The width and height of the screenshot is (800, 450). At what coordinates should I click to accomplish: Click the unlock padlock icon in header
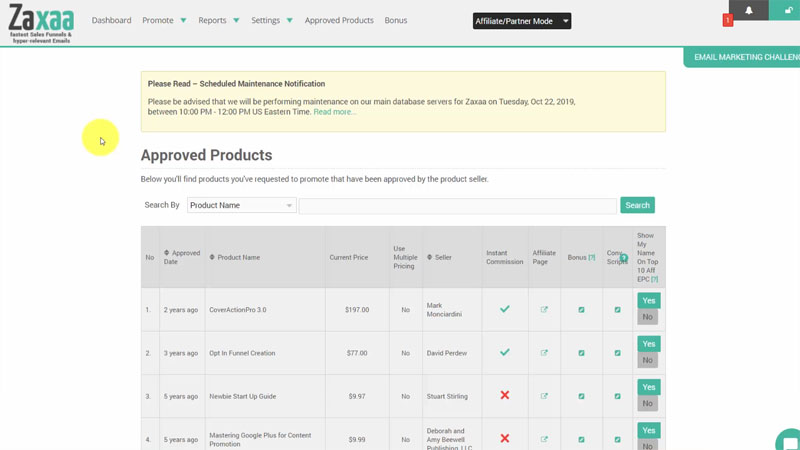[788, 11]
